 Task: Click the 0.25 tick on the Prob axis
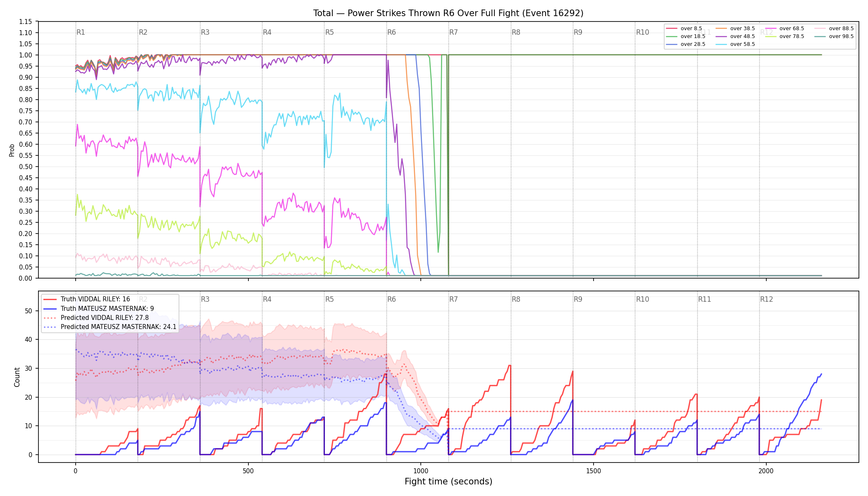point(26,222)
